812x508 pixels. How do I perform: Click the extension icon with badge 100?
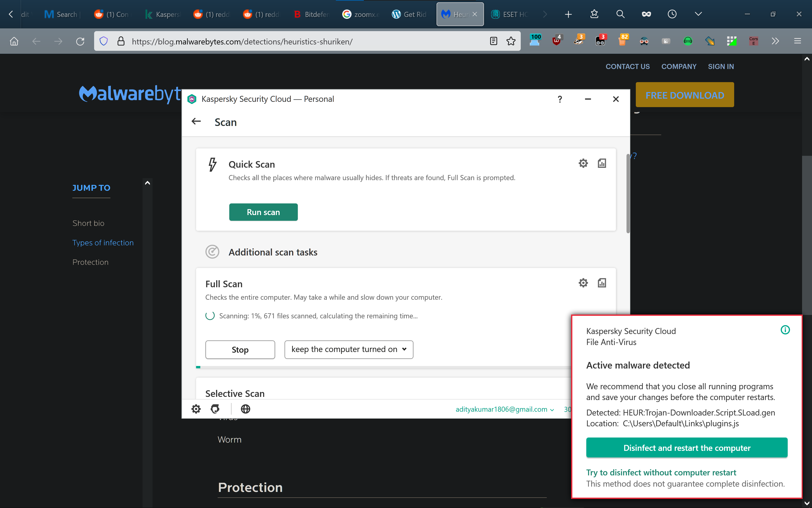(x=535, y=40)
